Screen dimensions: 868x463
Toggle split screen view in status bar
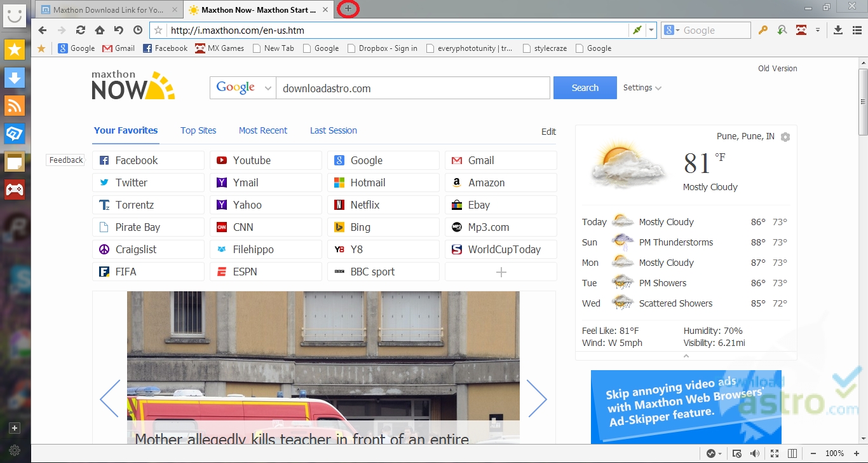pos(792,453)
